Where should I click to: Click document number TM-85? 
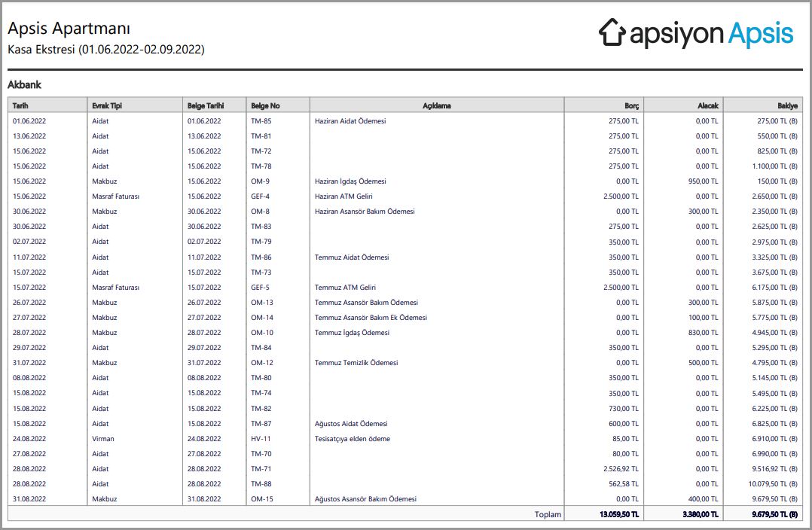coord(261,121)
